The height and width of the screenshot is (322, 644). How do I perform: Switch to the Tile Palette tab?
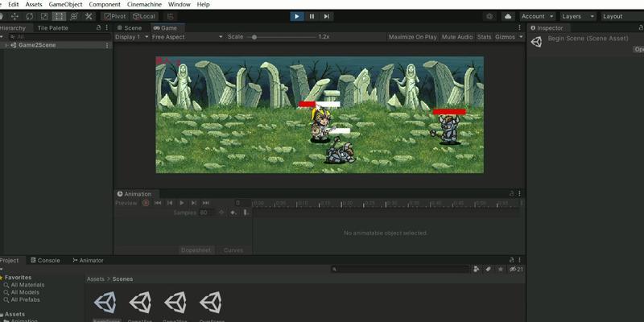(x=53, y=28)
